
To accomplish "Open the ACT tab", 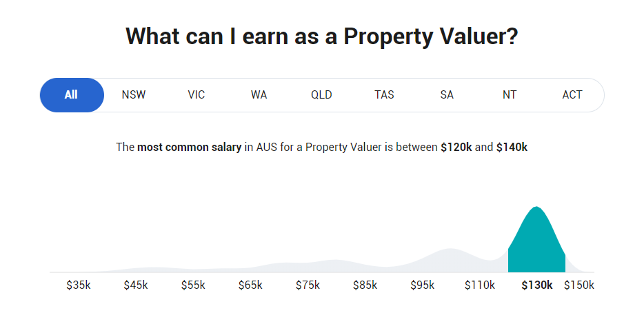I will 572,95.
